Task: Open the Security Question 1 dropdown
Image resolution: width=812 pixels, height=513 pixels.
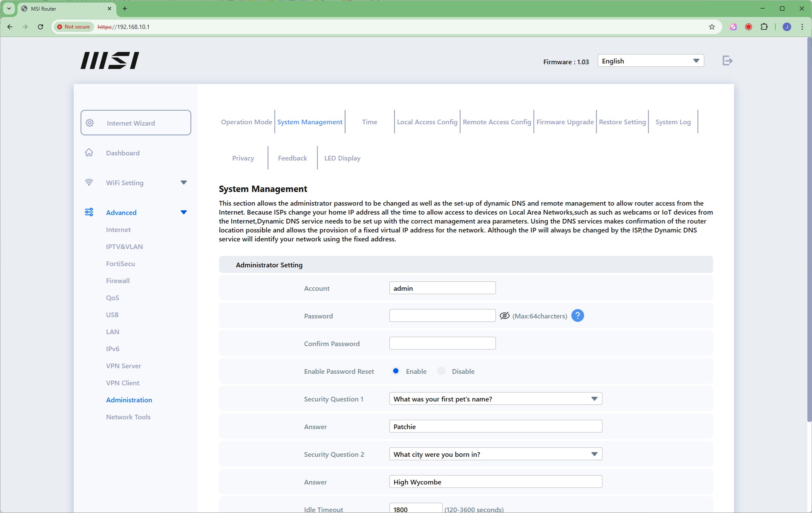Action: pyautogui.click(x=495, y=399)
